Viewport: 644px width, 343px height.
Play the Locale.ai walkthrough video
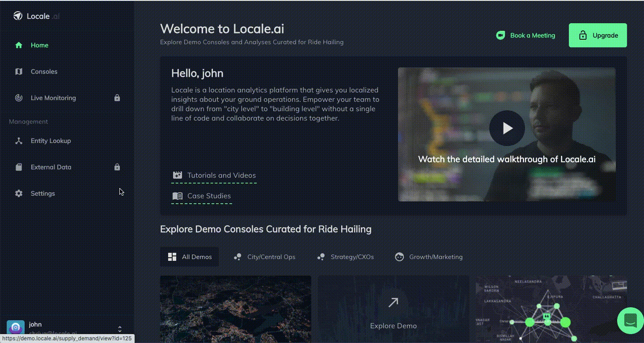coord(507,128)
